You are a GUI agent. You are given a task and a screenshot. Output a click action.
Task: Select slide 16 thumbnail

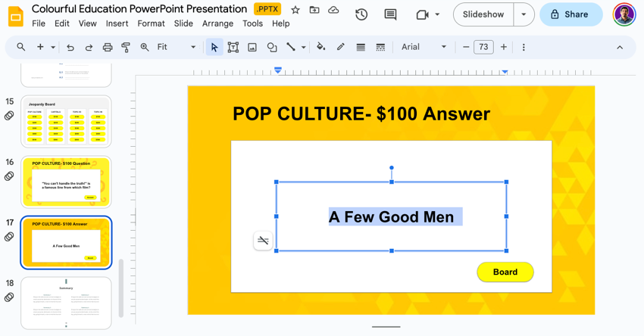click(66, 182)
